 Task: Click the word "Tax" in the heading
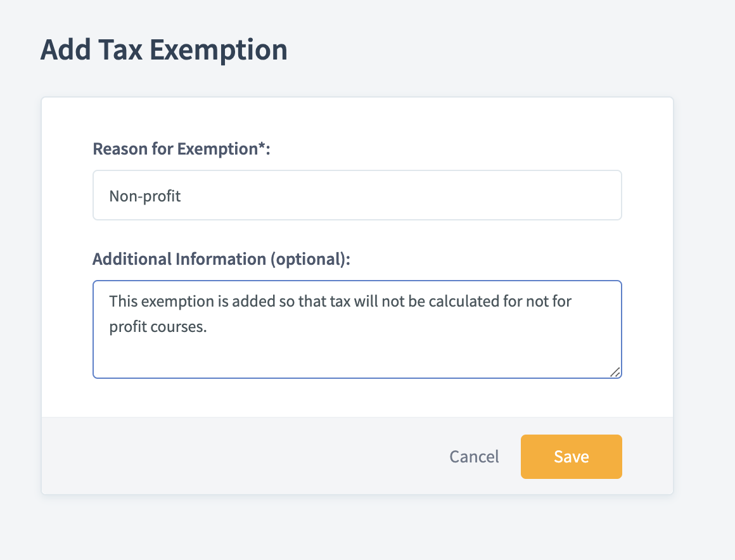[121, 50]
